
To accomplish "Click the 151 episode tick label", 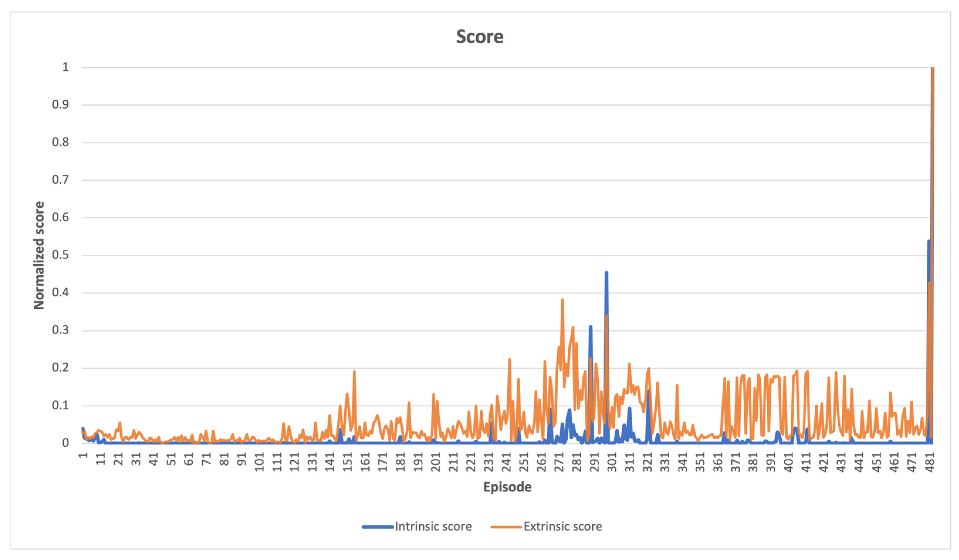I will click(348, 462).
